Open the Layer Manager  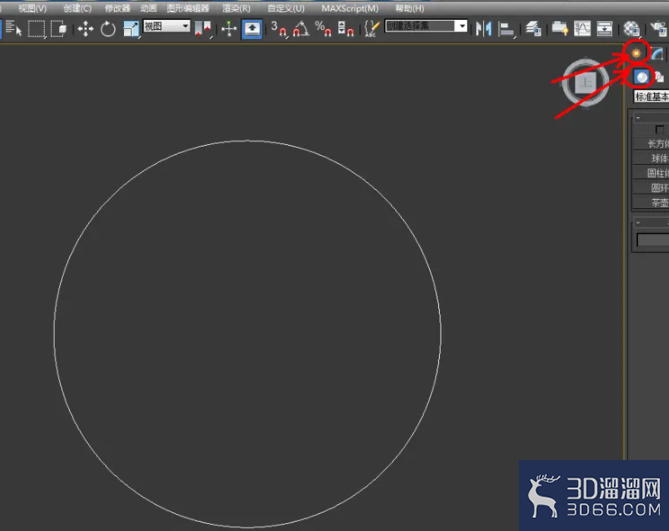[533, 29]
